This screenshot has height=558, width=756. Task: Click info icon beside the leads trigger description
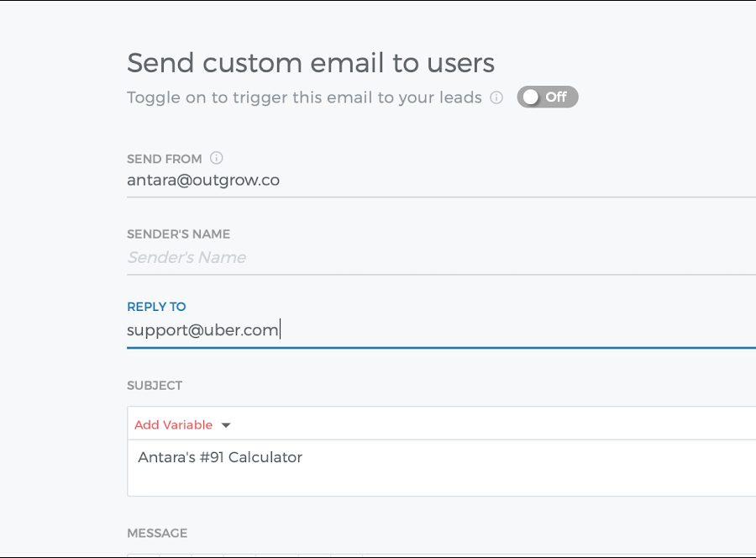pos(496,97)
